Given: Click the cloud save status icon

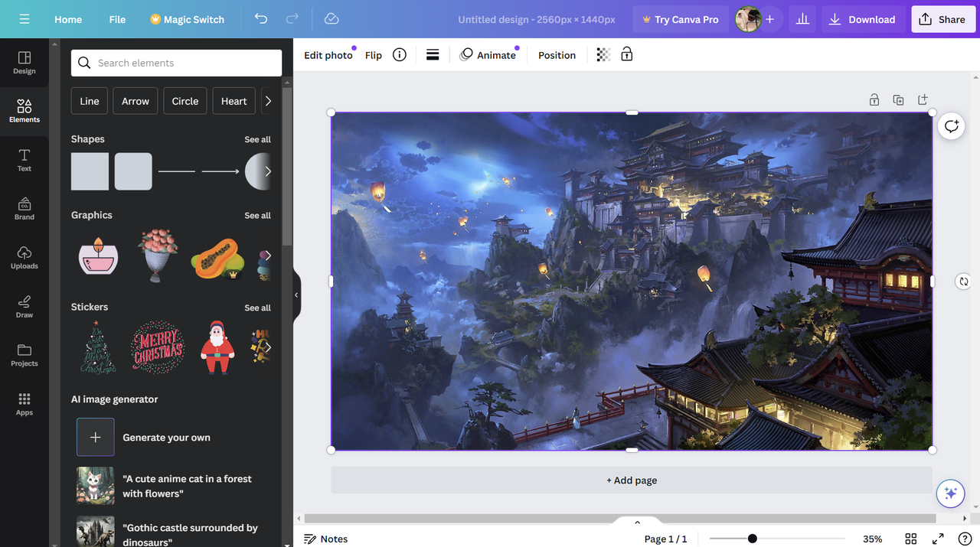Looking at the screenshot, I should 332,19.
